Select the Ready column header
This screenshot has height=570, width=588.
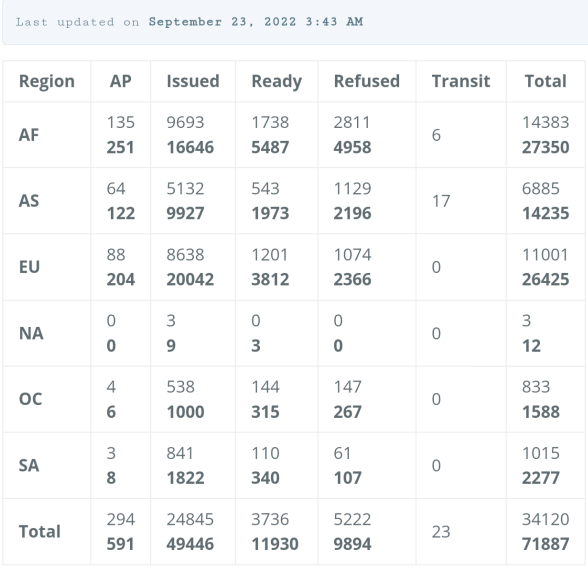[277, 82]
